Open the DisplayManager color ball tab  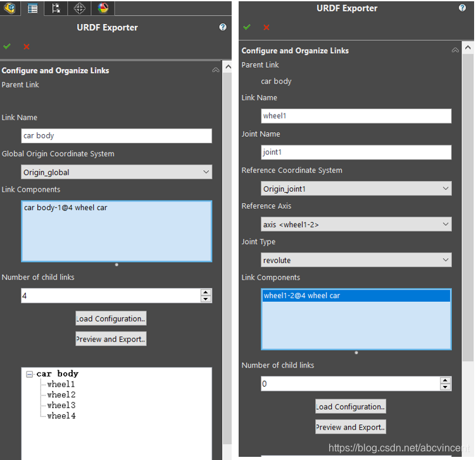[103, 8]
